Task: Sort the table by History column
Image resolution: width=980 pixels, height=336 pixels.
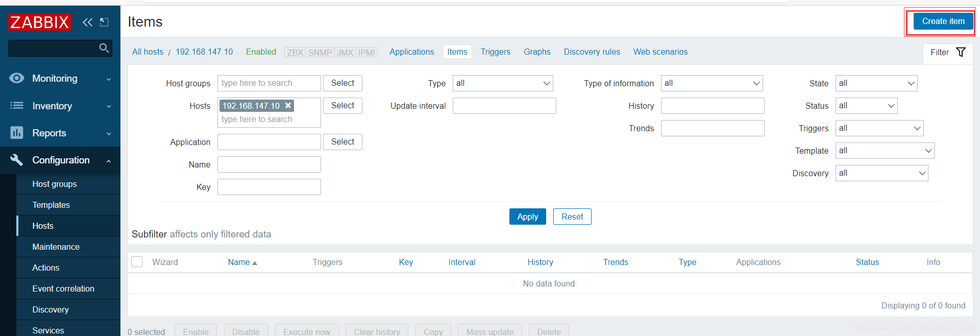Action: point(540,262)
